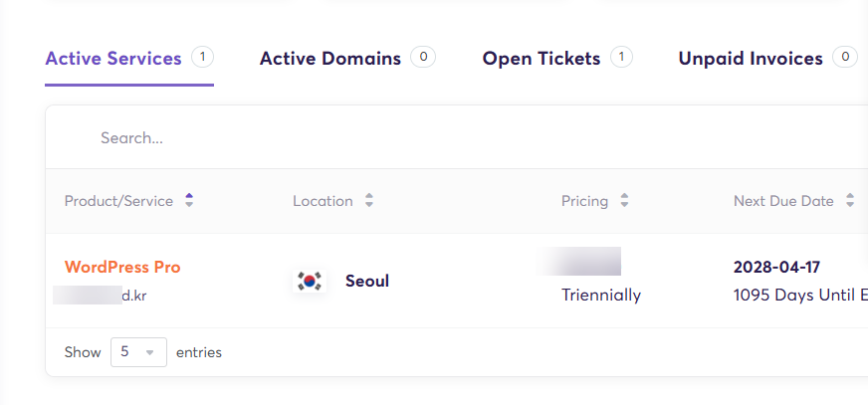Image resolution: width=868 pixels, height=405 pixels.
Task: Click the Seoul location label
Action: pyautogui.click(x=367, y=281)
